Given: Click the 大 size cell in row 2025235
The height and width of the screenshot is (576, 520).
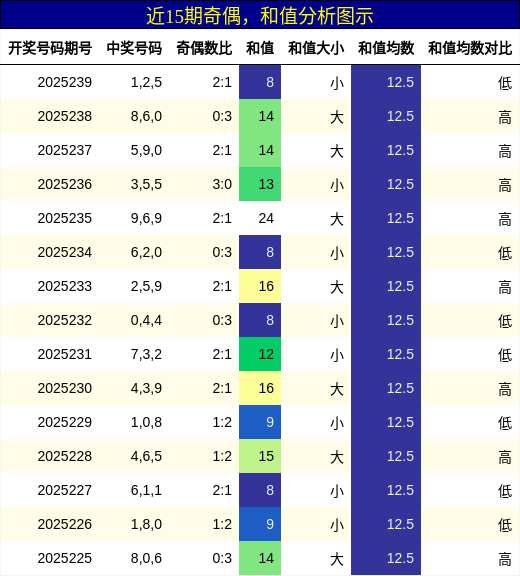Looking at the screenshot, I should point(337,219).
